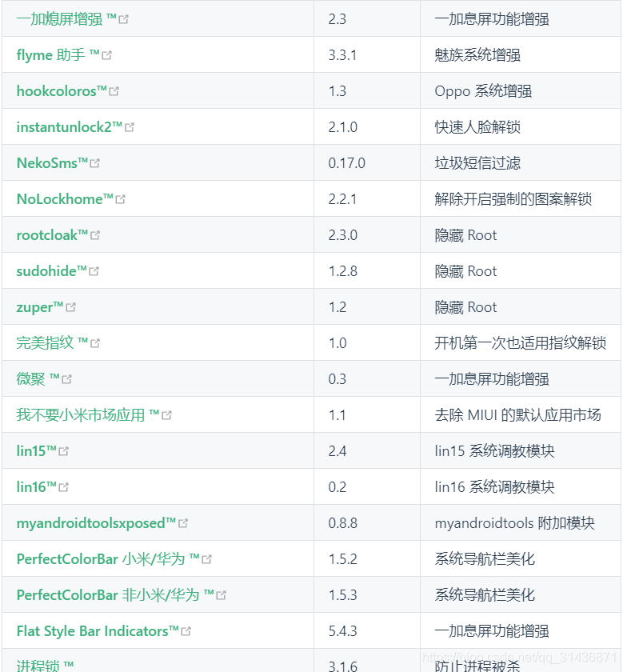Click external-link icon beside flyme 助手
623x672 pixels.
click(x=106, y=55)
